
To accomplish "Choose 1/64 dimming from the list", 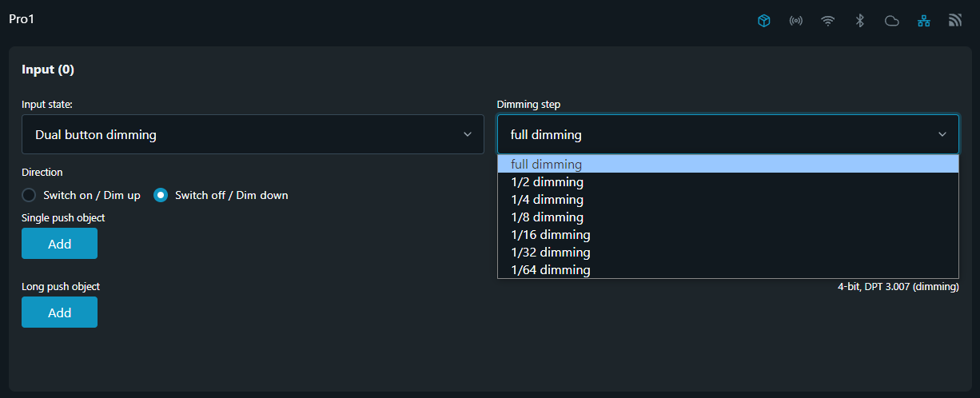I will 550,270.
